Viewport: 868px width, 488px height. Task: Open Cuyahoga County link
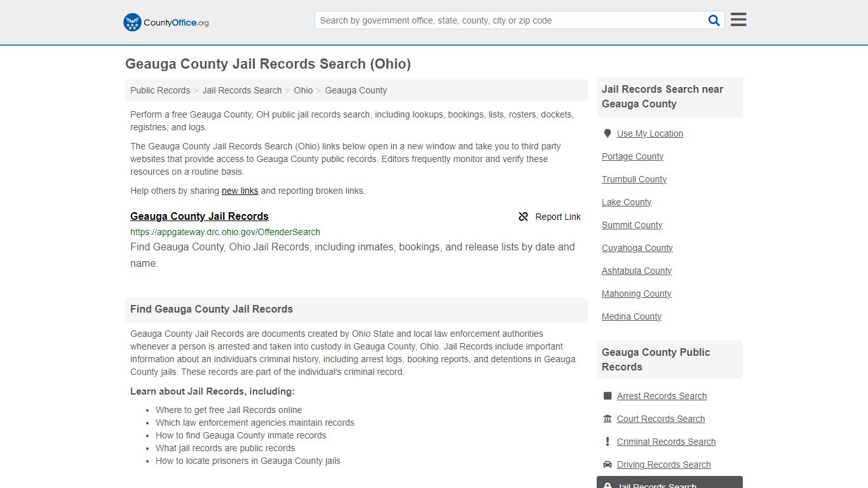pos(637,248)
